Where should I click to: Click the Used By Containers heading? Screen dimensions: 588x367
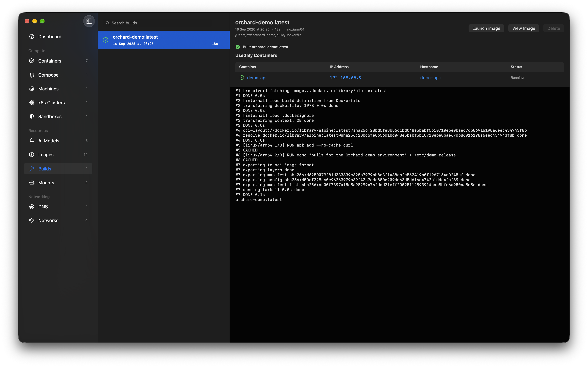pos(256,55)
